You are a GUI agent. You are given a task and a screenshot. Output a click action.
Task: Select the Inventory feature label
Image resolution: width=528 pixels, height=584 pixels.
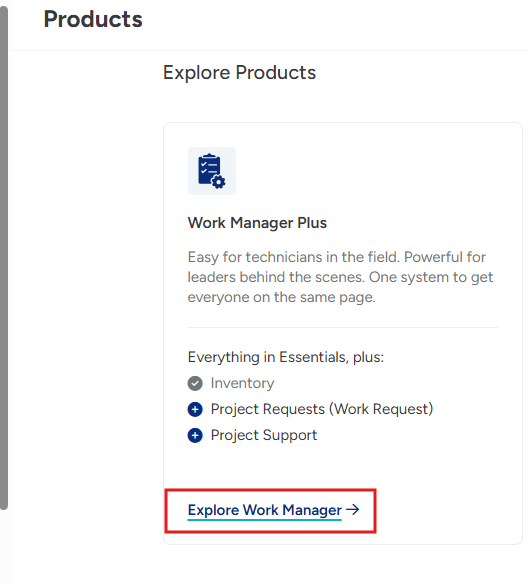(242, 383)
